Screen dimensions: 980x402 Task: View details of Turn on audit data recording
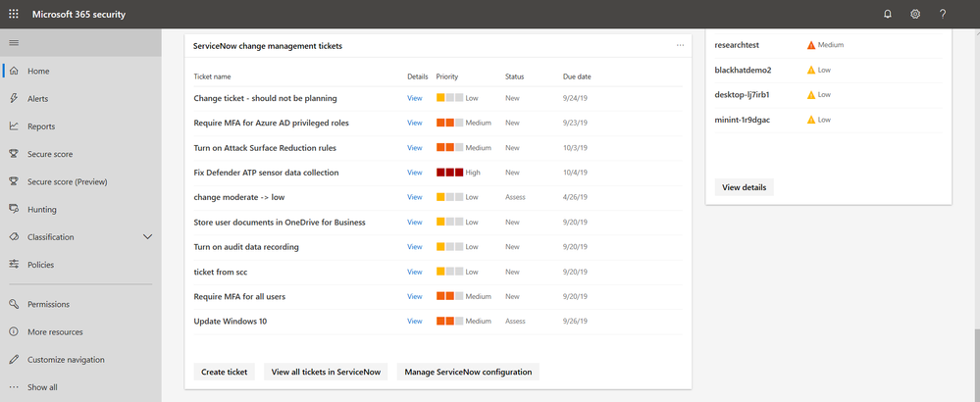point(415,246)
